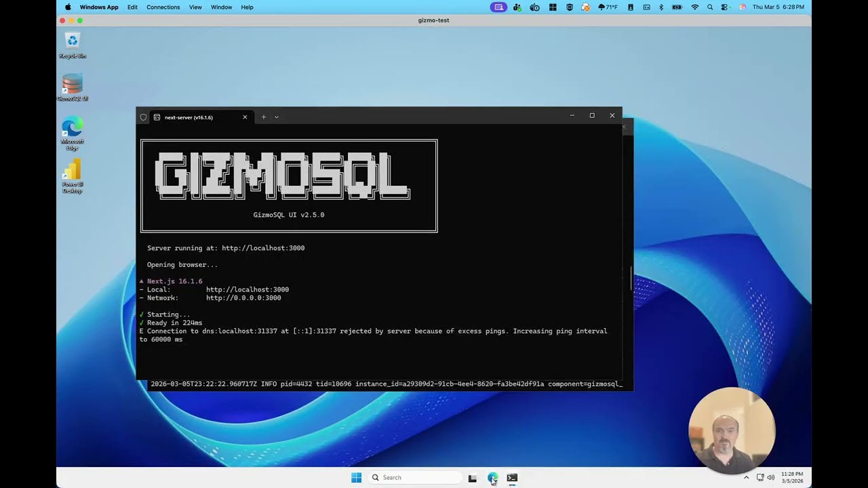Open the Windows App menu
This screenshot has width=868, height=488.
click(99, 7)
